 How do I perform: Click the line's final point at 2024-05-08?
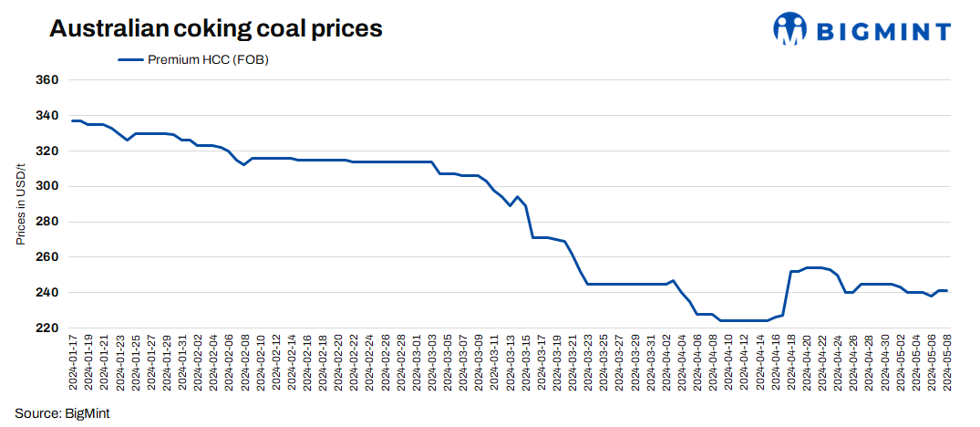point(947,291)
